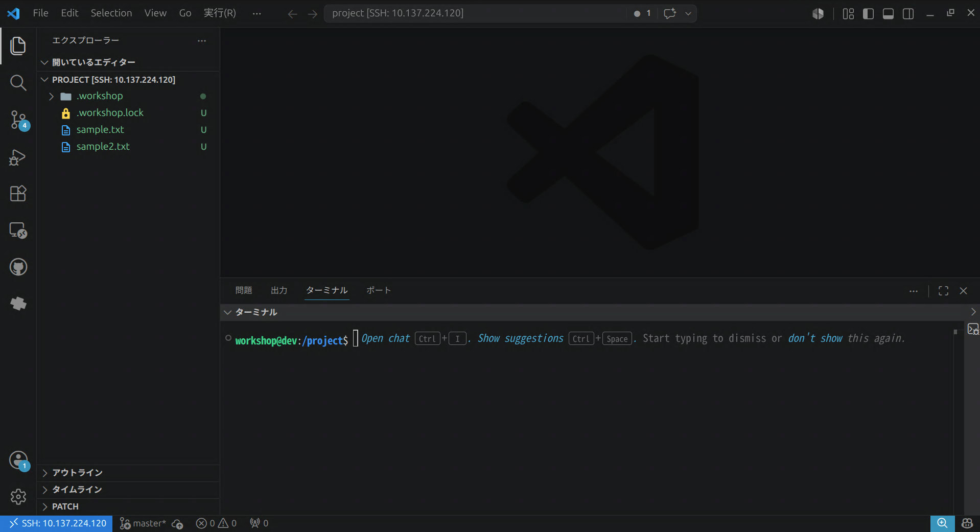Open the File menu
Screen dimensions: 980x532
pos(40,13)
